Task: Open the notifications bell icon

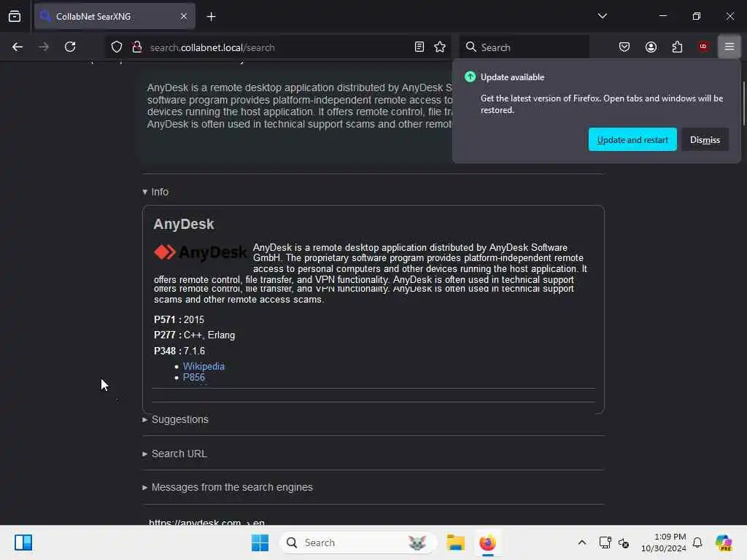Action: tap(697, 542)
